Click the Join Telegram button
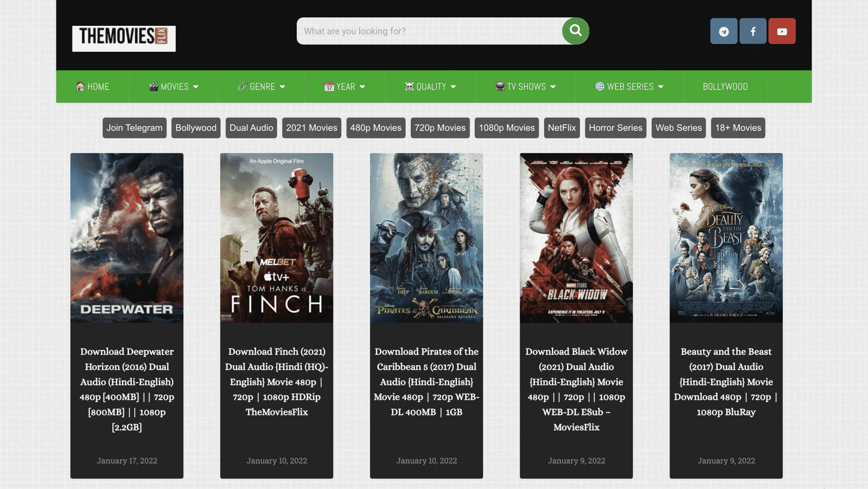 point(134,127)
